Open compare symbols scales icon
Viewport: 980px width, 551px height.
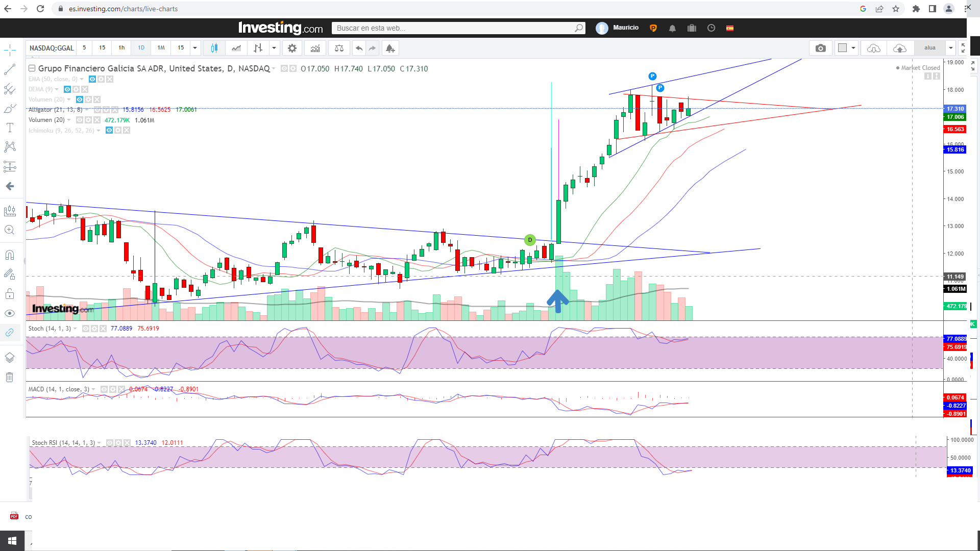339,48
